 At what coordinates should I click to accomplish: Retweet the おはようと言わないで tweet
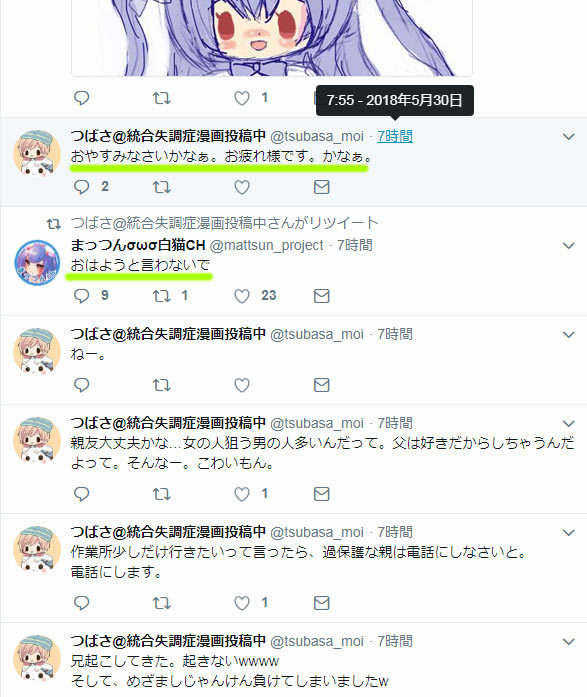(x=162, y=296)
